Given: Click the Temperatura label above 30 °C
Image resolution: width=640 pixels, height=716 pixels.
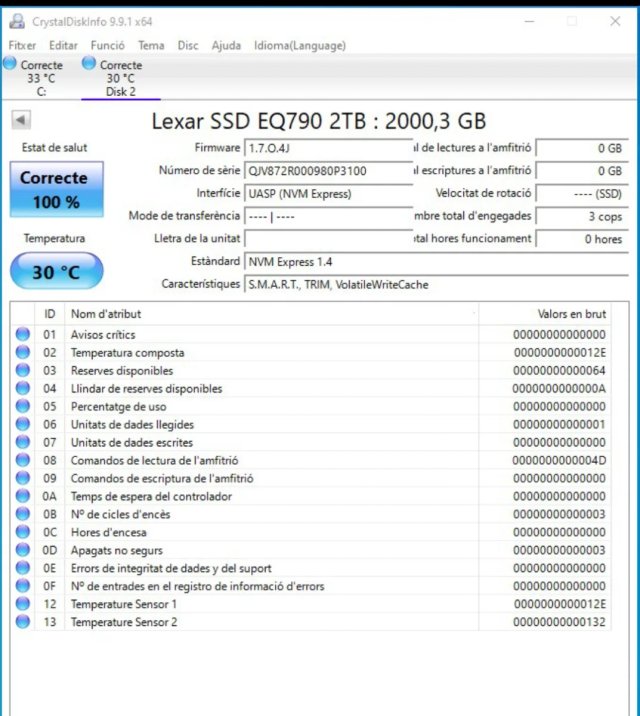Looking at the screenshot, I should pos(54,238).
